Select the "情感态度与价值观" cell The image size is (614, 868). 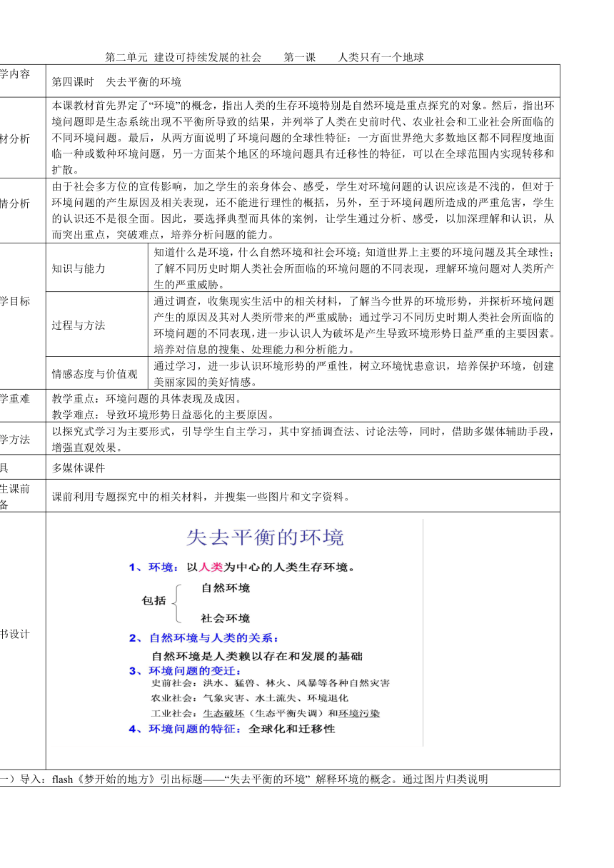coord(99,373)
